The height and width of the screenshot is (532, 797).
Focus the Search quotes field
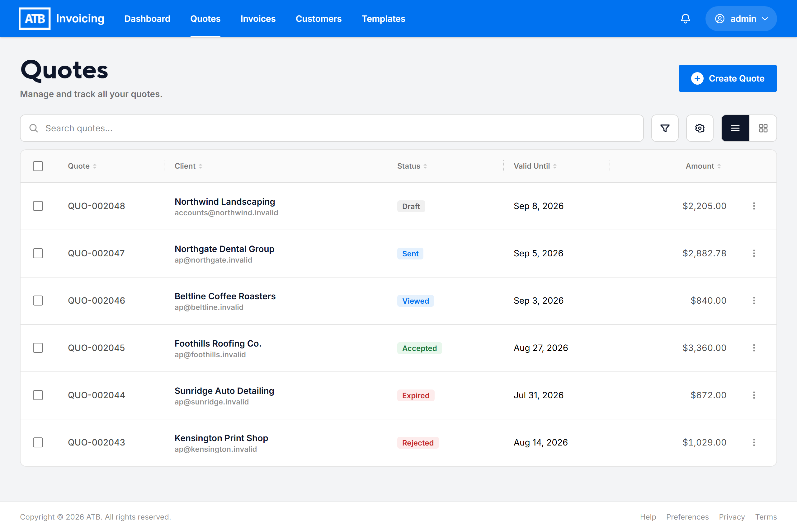332,128
